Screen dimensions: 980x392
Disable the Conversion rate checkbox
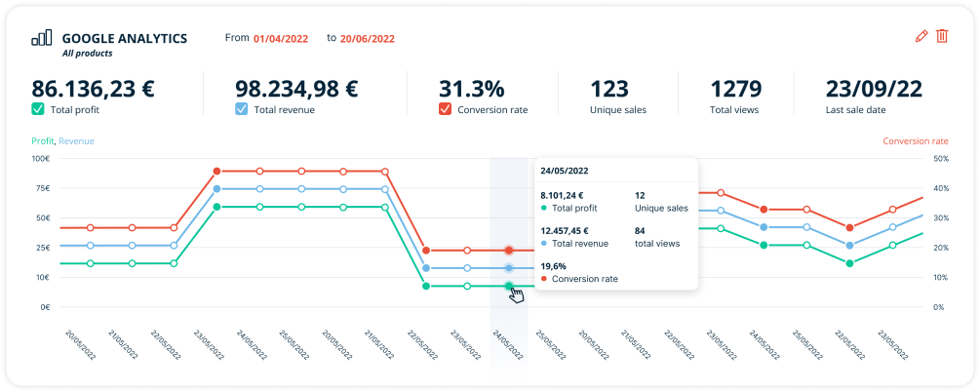(445, 110)
